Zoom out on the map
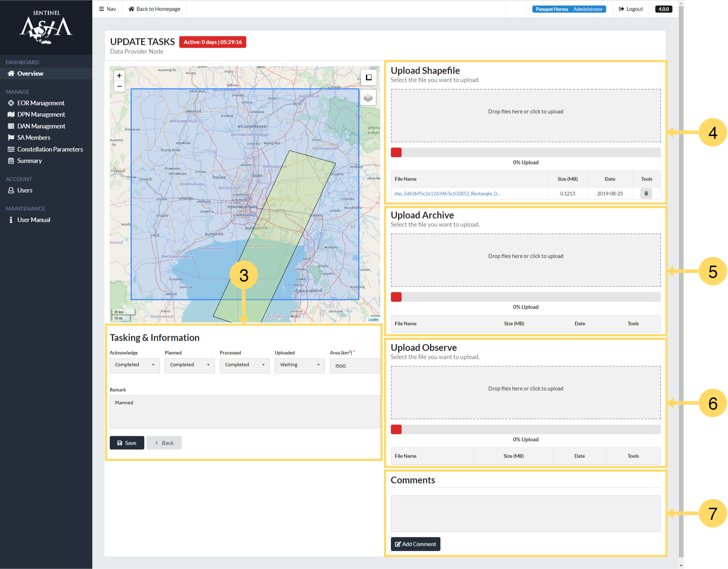Screen dimensions: 728x569 click(119, 87)
